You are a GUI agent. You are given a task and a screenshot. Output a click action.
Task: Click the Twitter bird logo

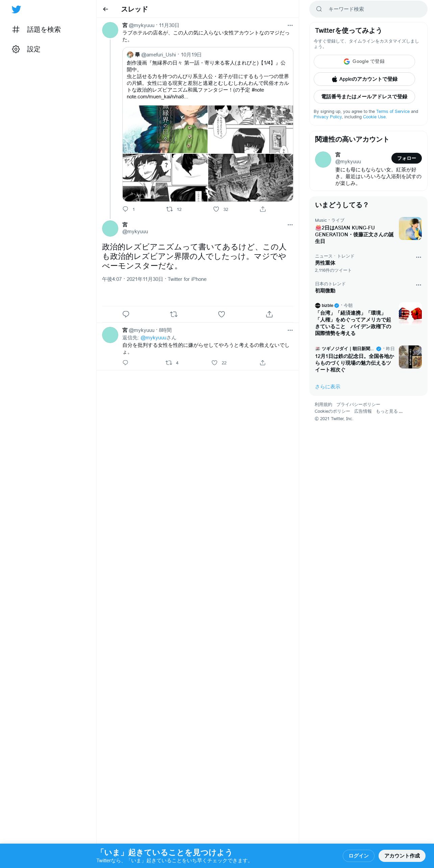pos(16,9)
